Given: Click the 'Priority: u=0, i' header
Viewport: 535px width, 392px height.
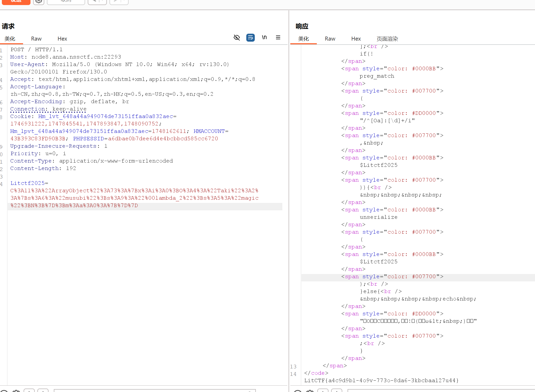Looking at the screenshot, I should tap(38, 154).
